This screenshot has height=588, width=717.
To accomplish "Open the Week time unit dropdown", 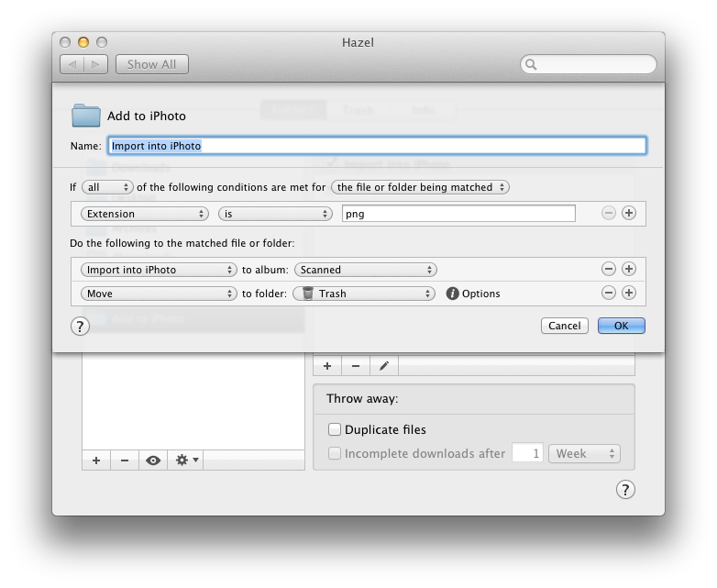I will point(584,453).
